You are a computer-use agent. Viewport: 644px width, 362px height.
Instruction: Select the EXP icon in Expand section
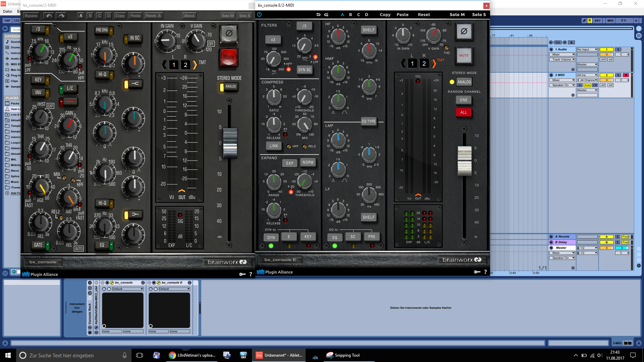click(x=289, y=163)
